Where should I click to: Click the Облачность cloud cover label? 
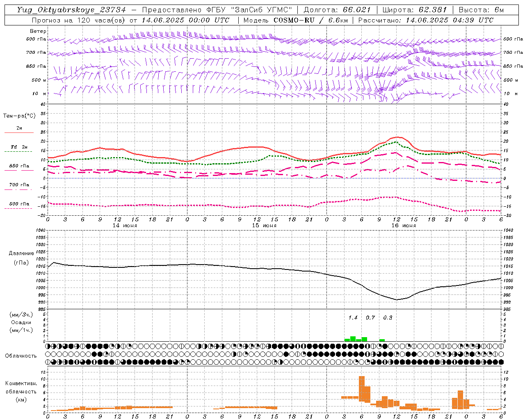[21, 356]
